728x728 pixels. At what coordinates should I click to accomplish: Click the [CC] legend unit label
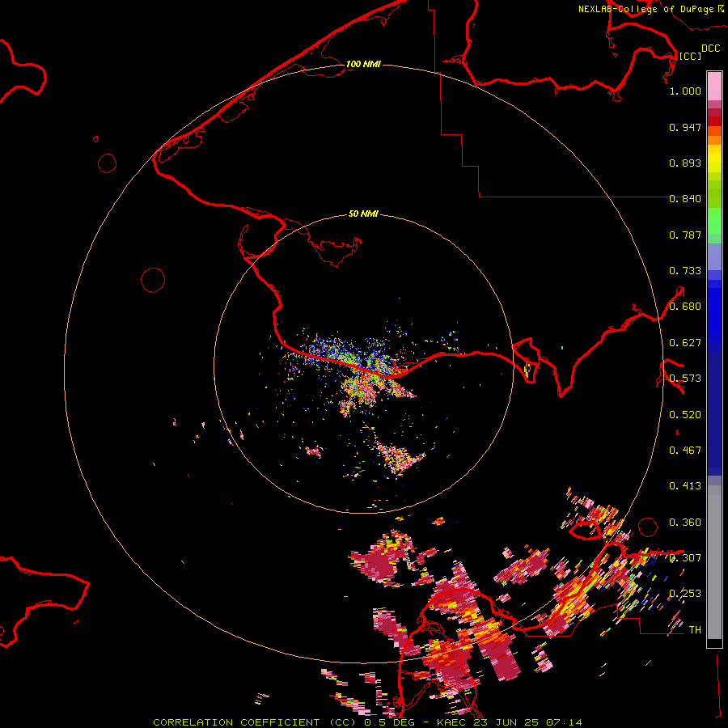coord(690,56)
